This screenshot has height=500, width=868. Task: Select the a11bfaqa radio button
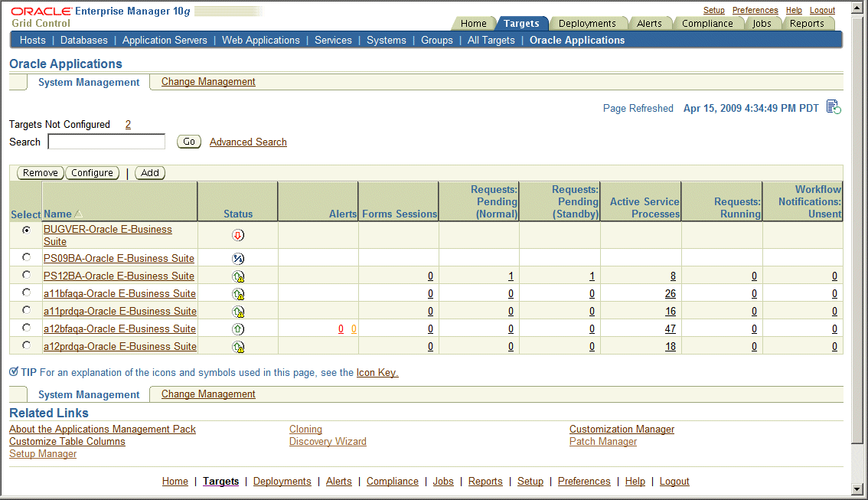[x=26, y=292]
